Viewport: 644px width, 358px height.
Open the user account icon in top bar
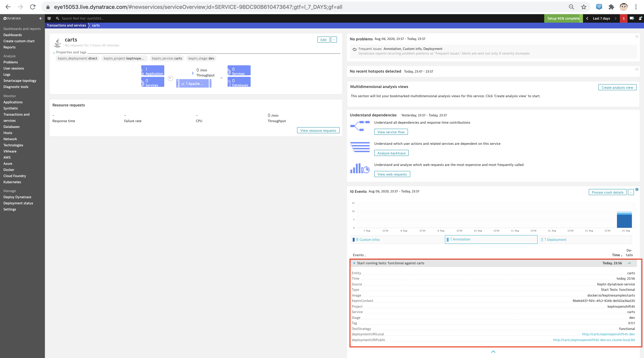click(x=640, y=18)
